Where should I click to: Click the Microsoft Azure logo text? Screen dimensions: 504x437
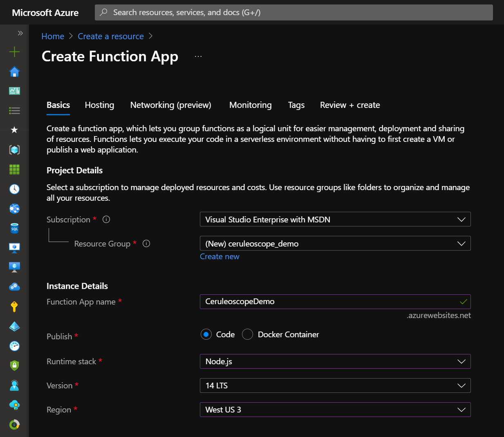pos(45,13)
